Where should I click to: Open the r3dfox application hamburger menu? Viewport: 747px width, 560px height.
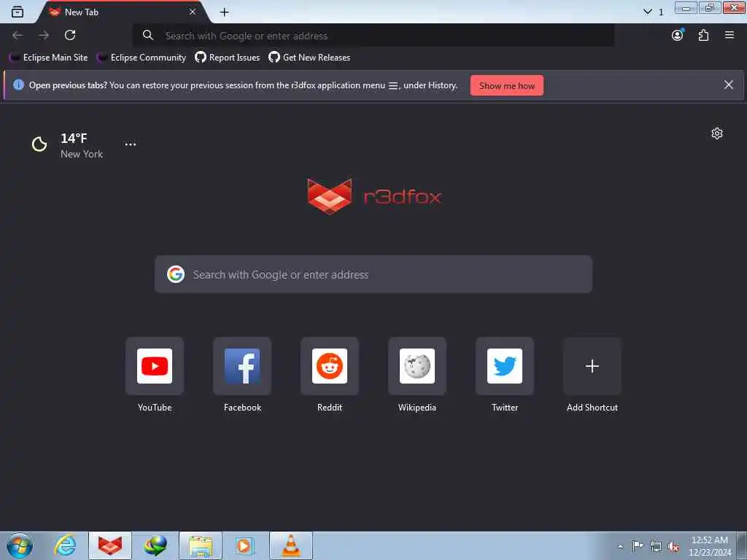[x=729, y=35]
